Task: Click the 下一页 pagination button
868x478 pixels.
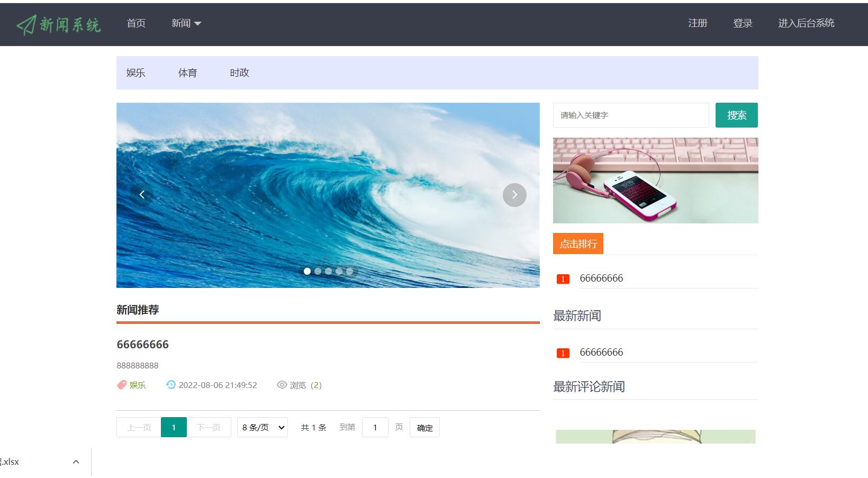Action: coord(209,427)
